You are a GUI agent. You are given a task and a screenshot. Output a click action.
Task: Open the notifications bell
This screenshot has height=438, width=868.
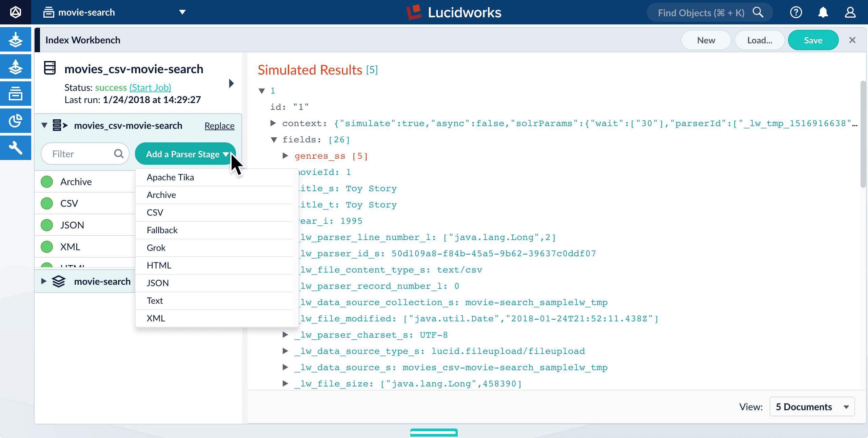tap(823, 13)
